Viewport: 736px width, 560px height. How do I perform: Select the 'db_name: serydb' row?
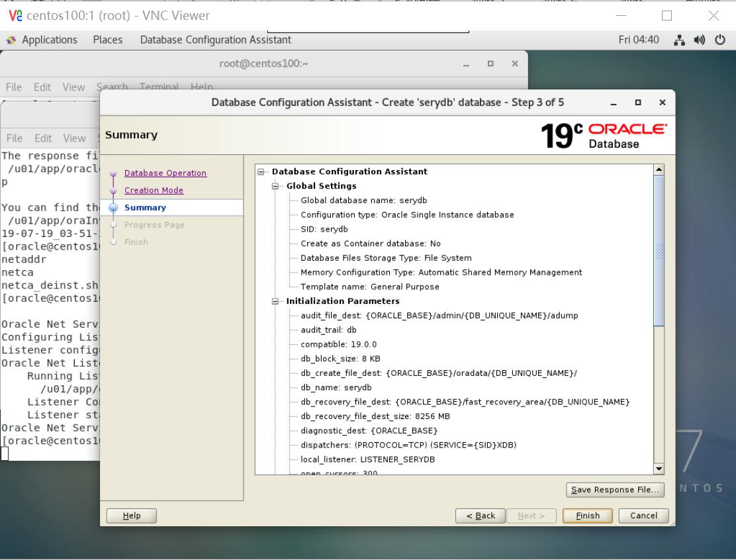336,388
